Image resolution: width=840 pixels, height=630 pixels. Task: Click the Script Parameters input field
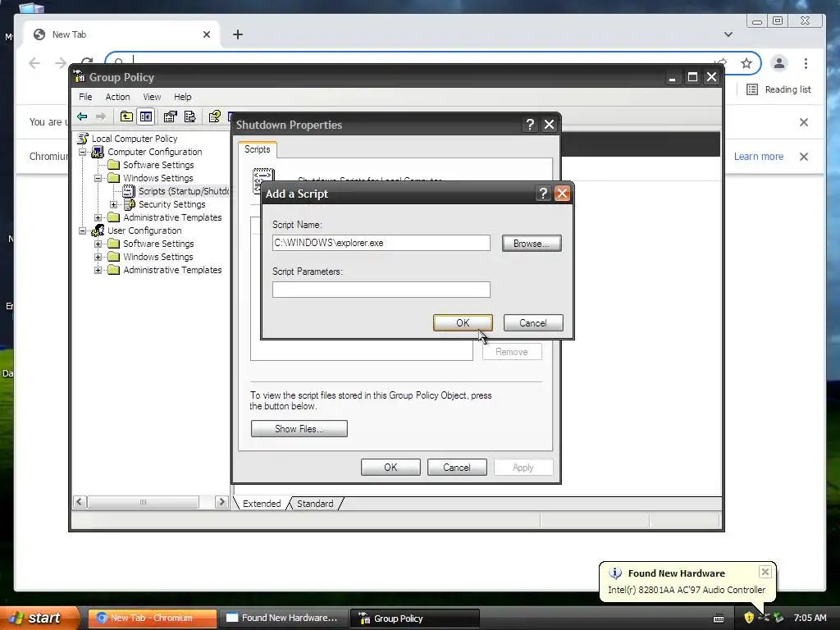381,290
